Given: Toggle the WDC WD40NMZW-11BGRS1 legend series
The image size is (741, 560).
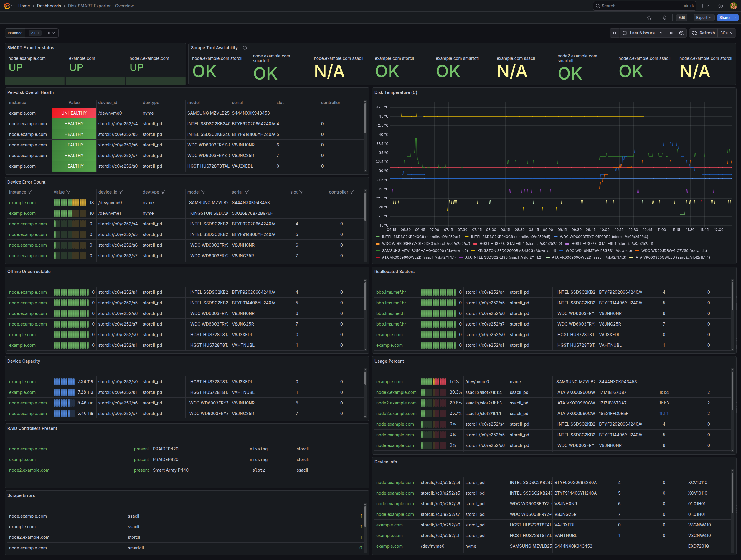Looking at the screenshot, I should (598, 250).
